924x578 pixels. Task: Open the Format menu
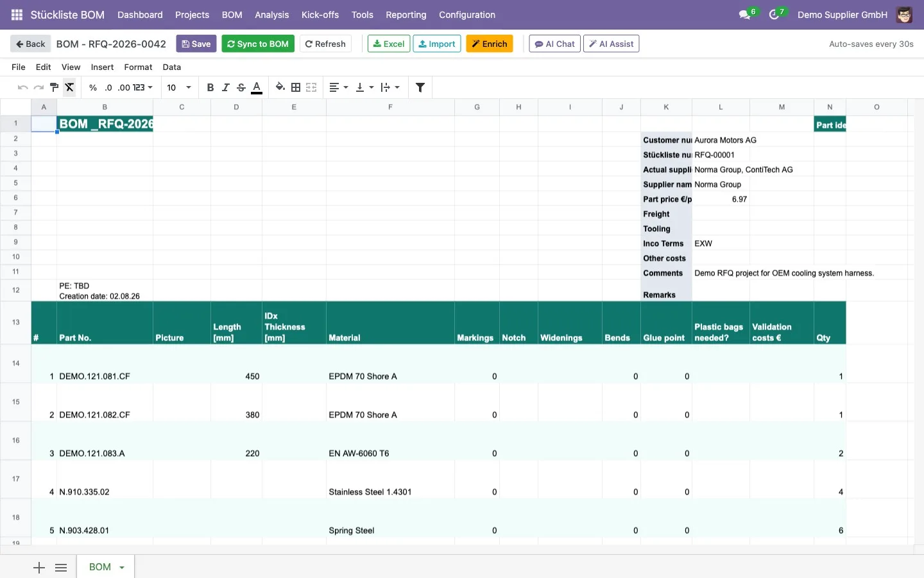click(138, 67)
